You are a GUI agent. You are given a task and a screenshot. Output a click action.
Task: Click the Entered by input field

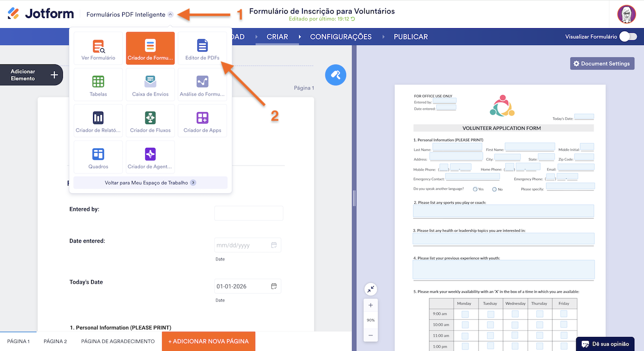tap(249, 213)
